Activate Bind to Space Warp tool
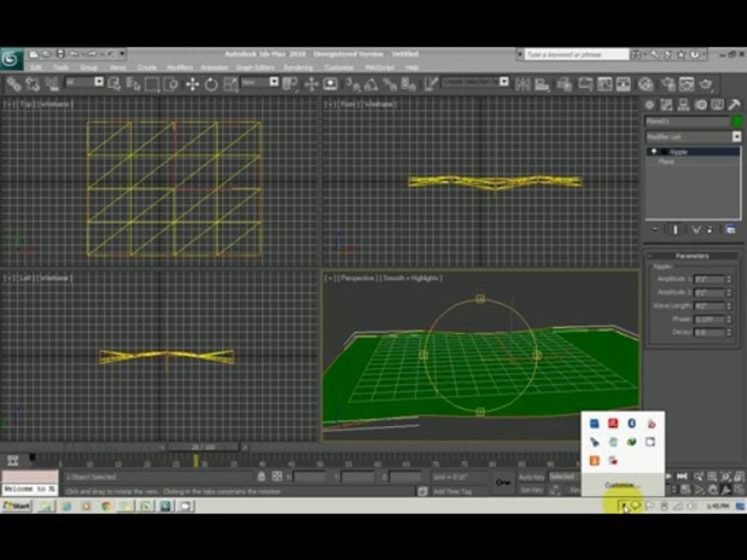The width and height of the screenshot is (747, 560). point(51,84)
